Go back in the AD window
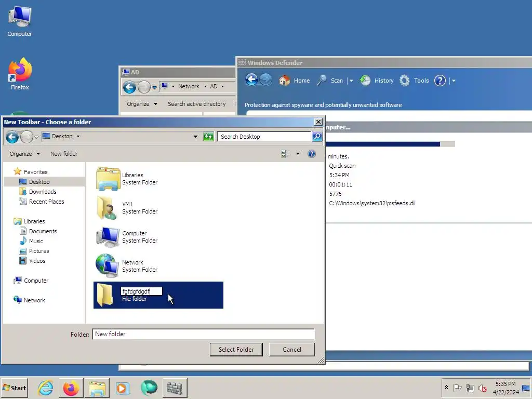This screenshot has height=399, width=532. pos(129,87)
